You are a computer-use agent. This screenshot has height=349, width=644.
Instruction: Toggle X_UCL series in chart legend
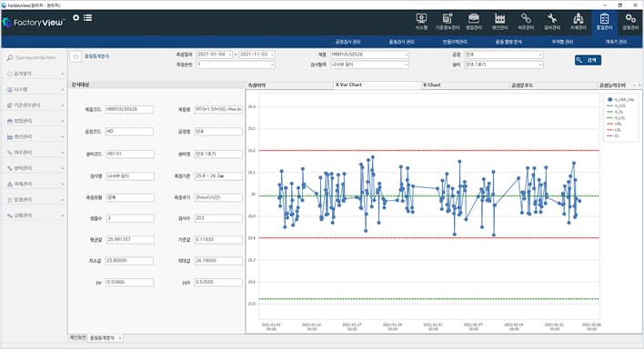(x=617, y=105)
